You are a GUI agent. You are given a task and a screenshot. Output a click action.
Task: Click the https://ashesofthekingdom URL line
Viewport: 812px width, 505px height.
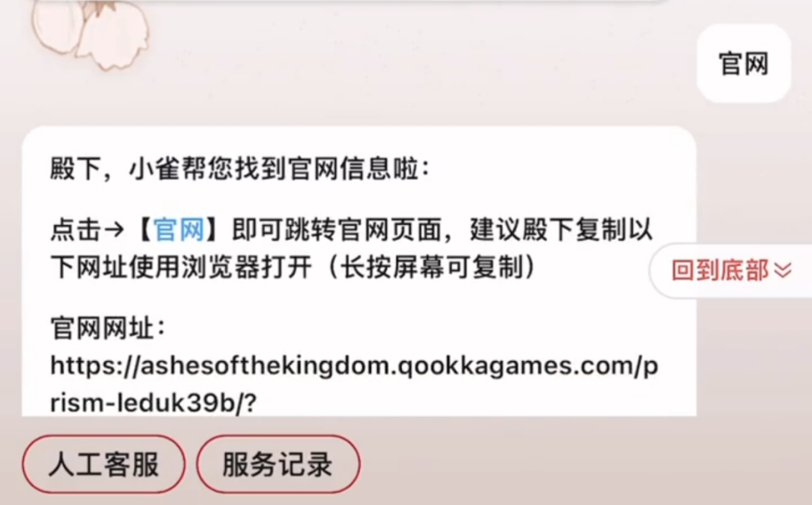[x=354, y=366]
